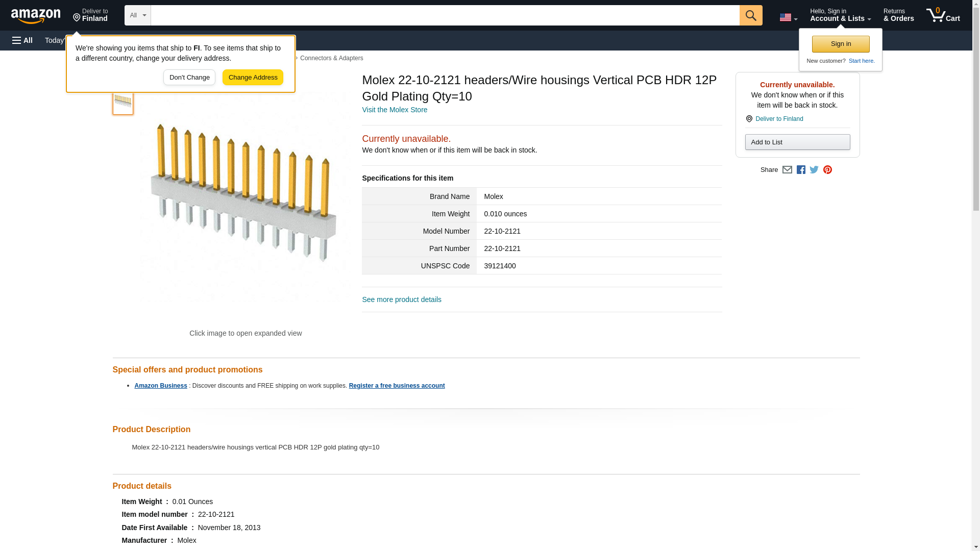Click the Change Address button

tap(253, 78)
